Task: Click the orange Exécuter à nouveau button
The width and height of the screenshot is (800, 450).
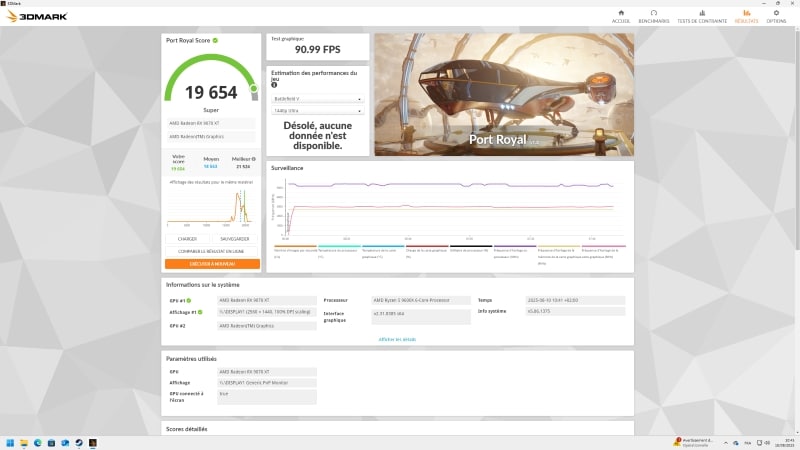Action: tap(212, 264)
